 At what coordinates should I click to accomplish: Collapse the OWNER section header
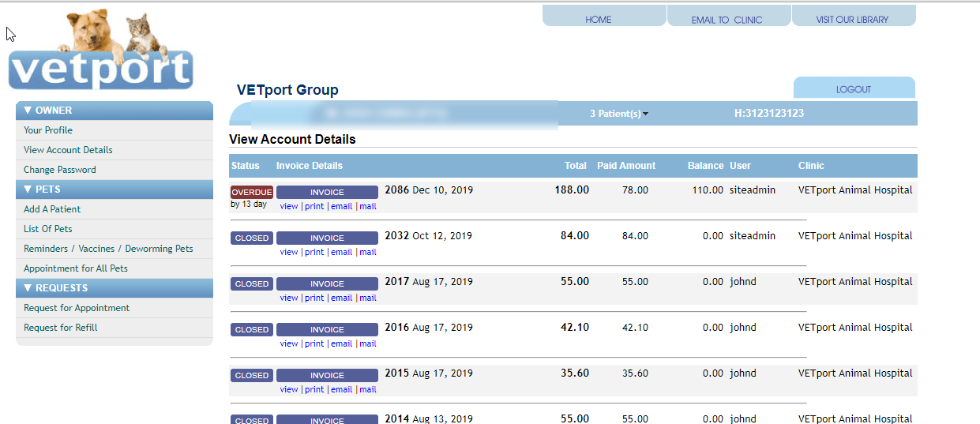point(115,111)
